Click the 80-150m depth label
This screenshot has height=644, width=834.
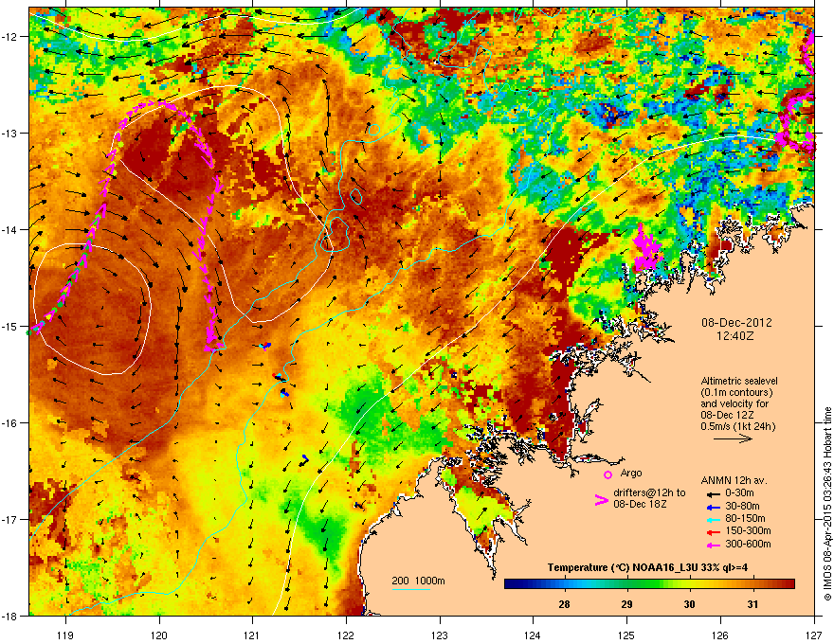[745, 519]
